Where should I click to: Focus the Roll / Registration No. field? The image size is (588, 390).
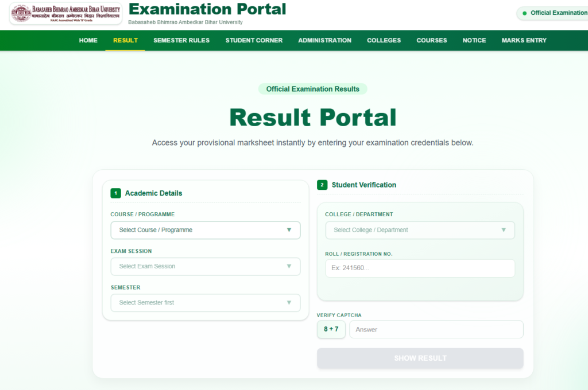pyautogui.click(x=420, y=268)
